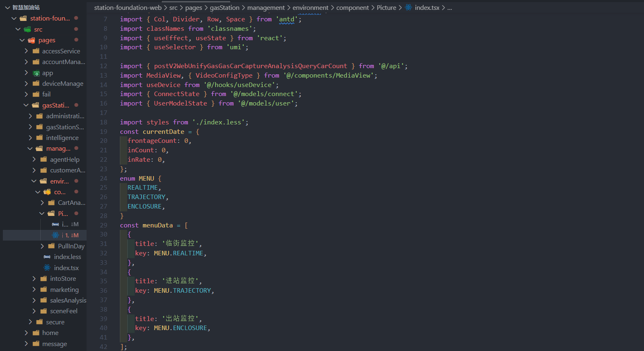Viewport: 644px width, 351px height.
Task: Click the intoStore folder icon
Action: coord(44,279)
